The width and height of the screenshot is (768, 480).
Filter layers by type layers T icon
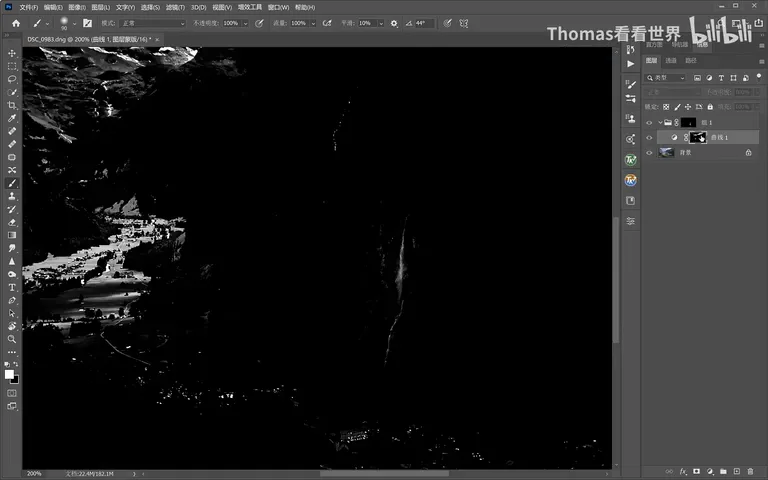(721, 78)
